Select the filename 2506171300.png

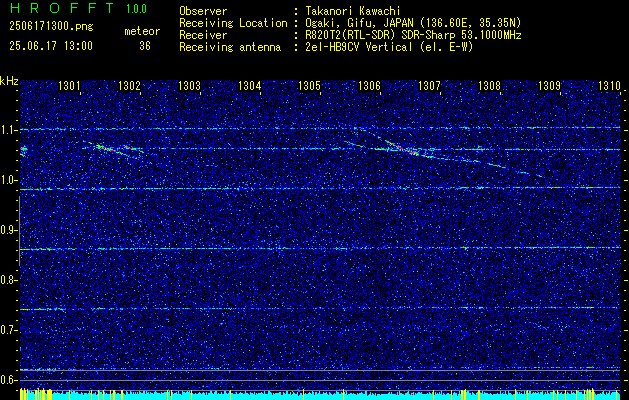point(51,27)
